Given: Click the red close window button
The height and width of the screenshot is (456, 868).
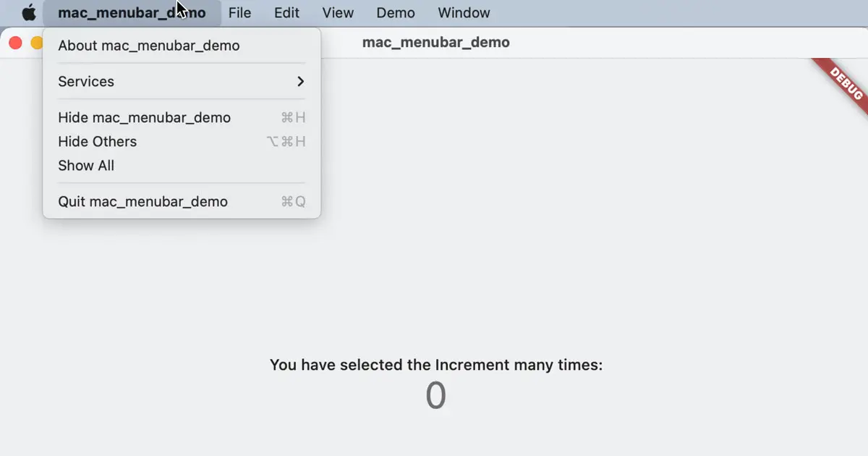Looking at the screenshot, I should [x=15, y=43].
